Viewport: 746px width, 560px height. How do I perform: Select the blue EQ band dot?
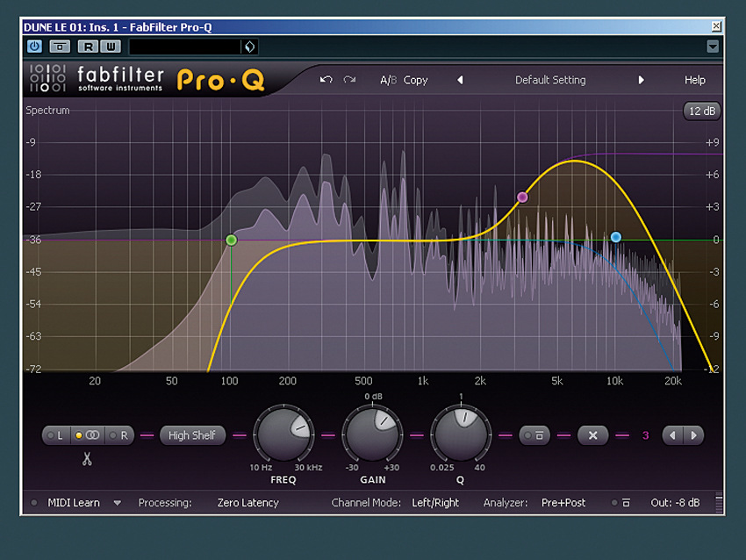coord(616,237)
